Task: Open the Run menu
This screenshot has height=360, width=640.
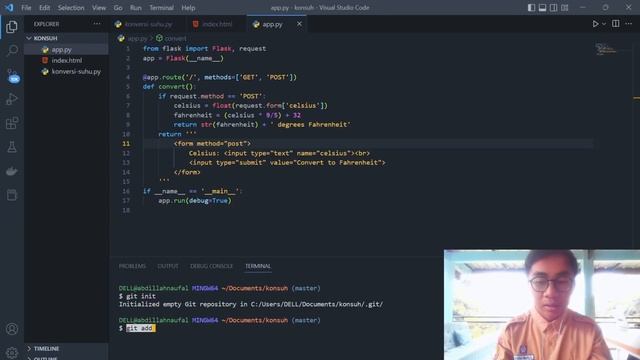Action: coord(136,7)
